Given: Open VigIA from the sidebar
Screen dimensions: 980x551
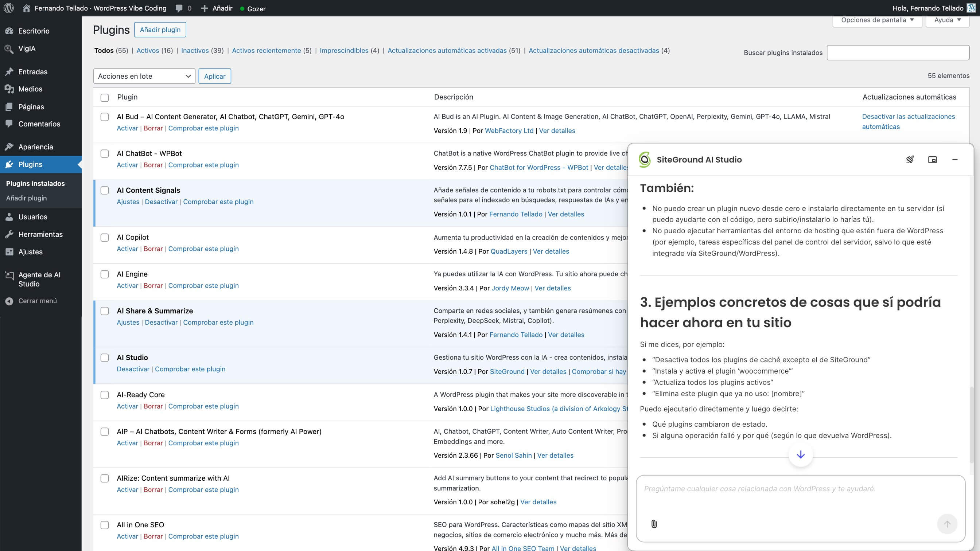Looking at the screenshot, I should (27, 49).
